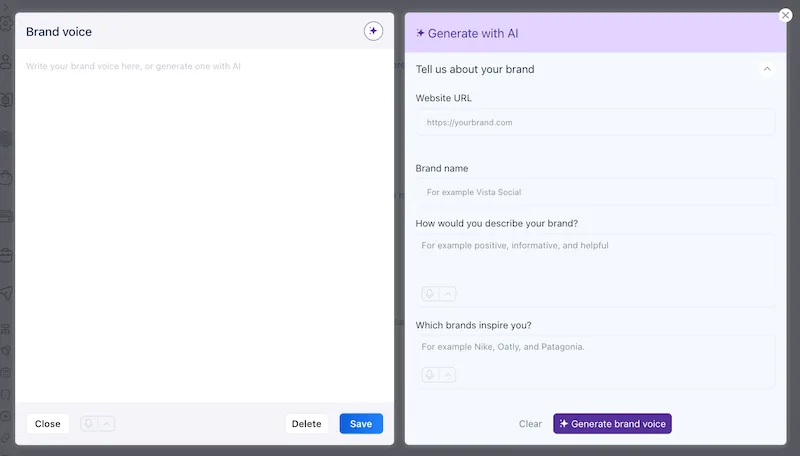Click the 'Brand voice' panel title
The width and height of the screenshot is (800, 456).
click(x=59, y=32)
